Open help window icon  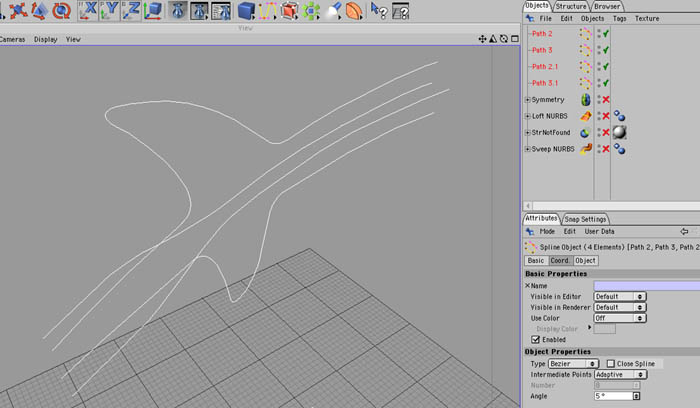point(400,11)
